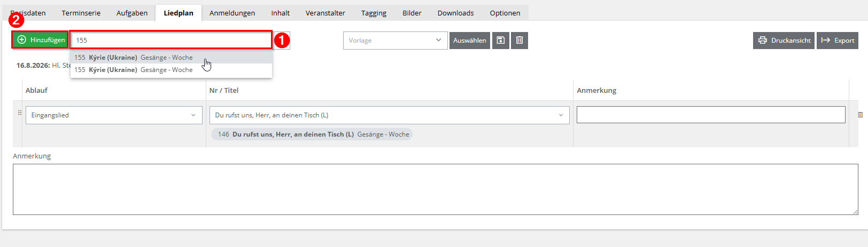This screenshot has height=247, width=868.
Task: Click the Hinzufügen button
Action: (x=41, y=40)
